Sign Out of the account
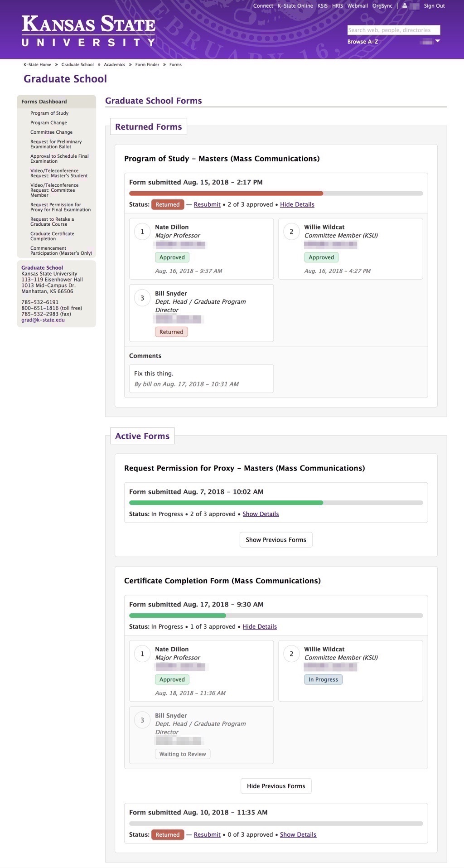Screen dimensions: 464x868 (434, 6)
